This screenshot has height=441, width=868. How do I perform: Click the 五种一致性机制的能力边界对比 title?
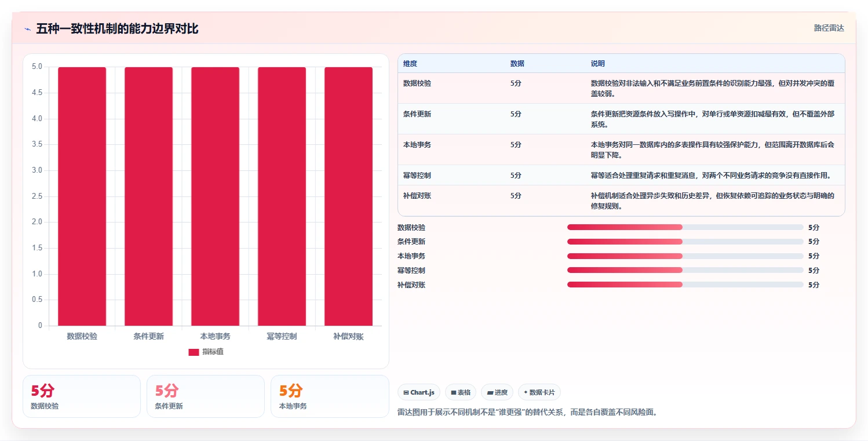click(117, 28)
